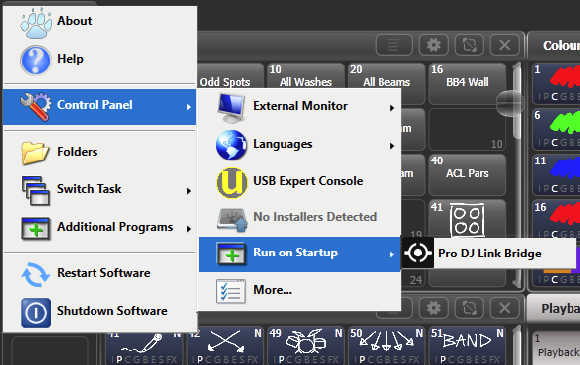Select the Odd Spots group
Image resolution: width=580 pixels, height=365 pixels.
click(x=229, y=76)
